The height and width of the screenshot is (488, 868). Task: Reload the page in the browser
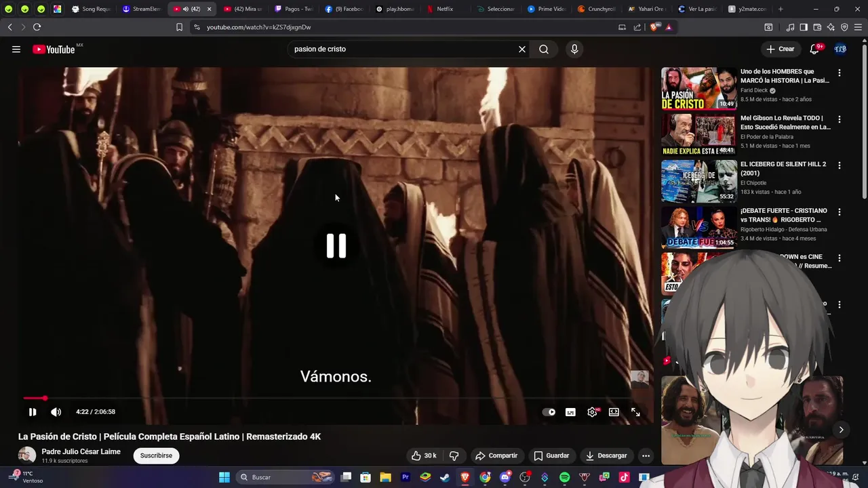click(x=37, y=27)
